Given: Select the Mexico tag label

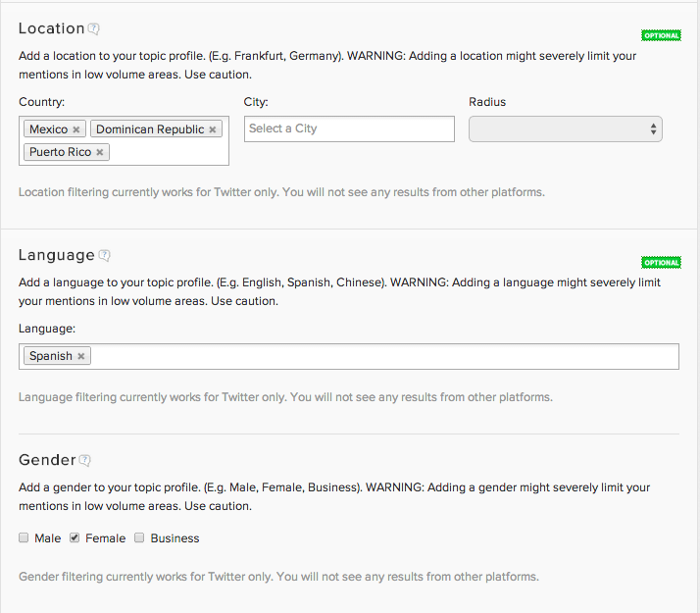Looking at the screenshot, I should 48,129.
